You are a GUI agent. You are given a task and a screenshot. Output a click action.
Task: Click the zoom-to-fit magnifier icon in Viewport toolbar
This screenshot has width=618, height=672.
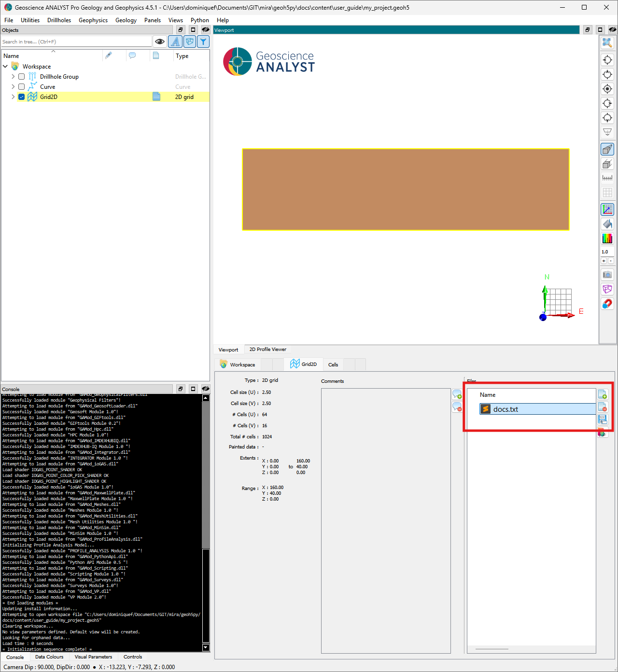(x=607, y=42)
